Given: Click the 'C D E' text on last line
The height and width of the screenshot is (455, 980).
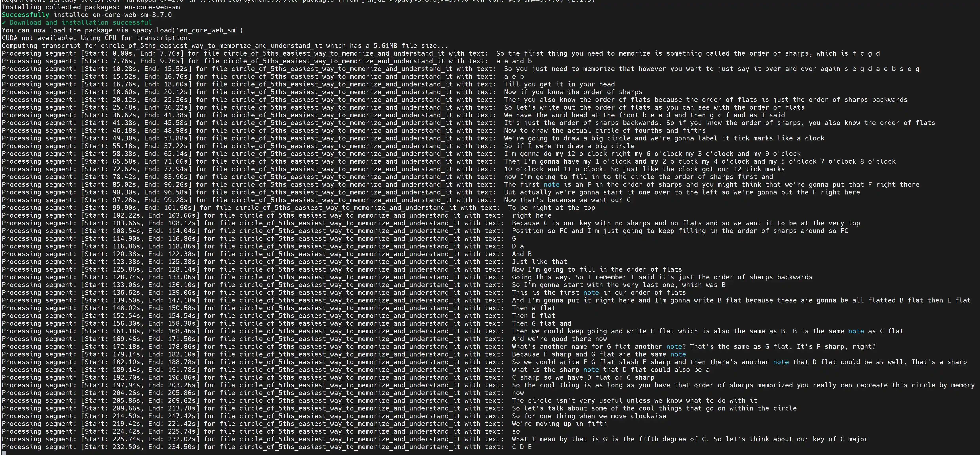Looking at the screenshot, I should click(x=522, y=447).
